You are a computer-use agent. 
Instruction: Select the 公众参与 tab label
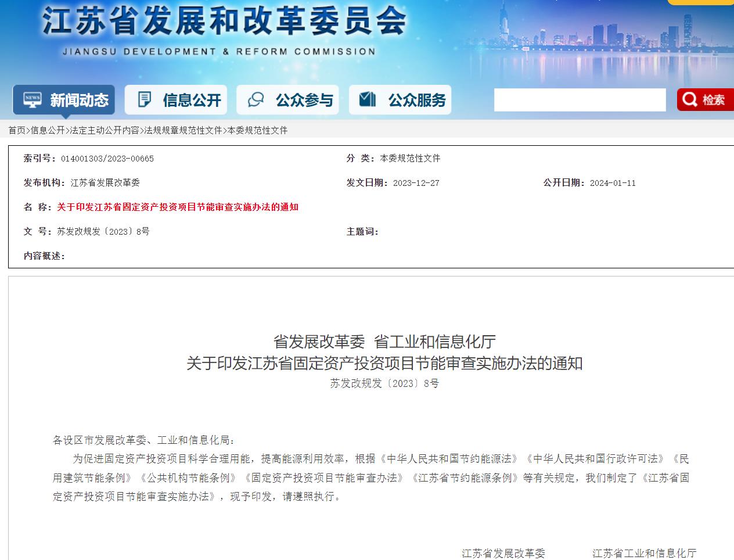[304, 100]
